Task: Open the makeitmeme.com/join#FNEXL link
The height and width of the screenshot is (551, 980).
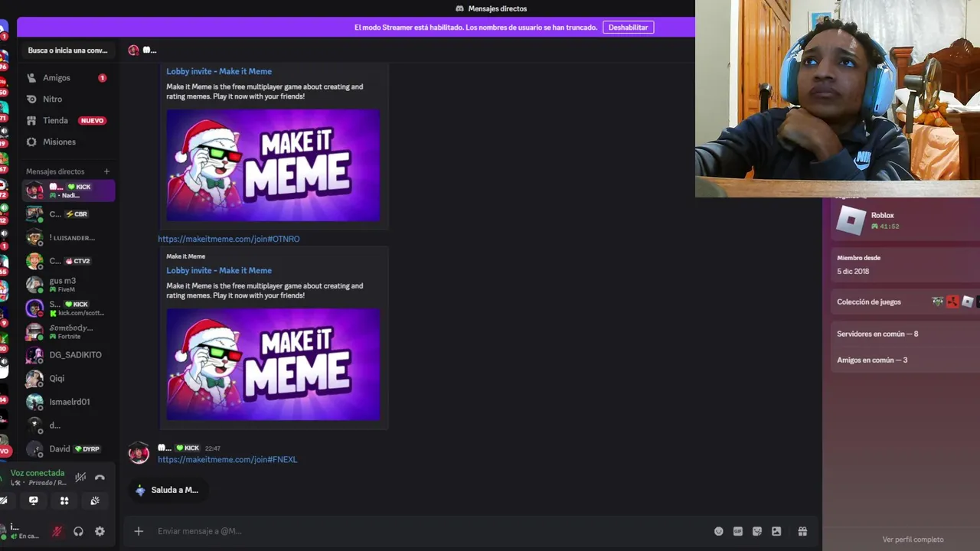Action: click(227, 459)
